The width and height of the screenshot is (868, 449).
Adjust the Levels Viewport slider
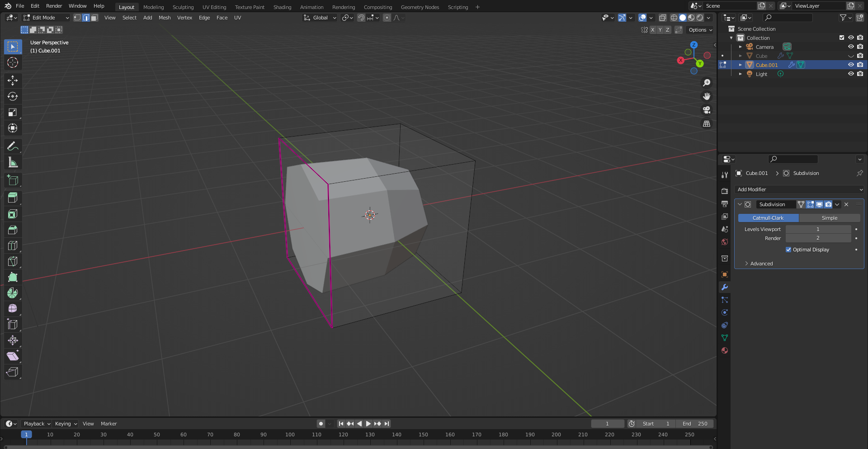(818, 229)
